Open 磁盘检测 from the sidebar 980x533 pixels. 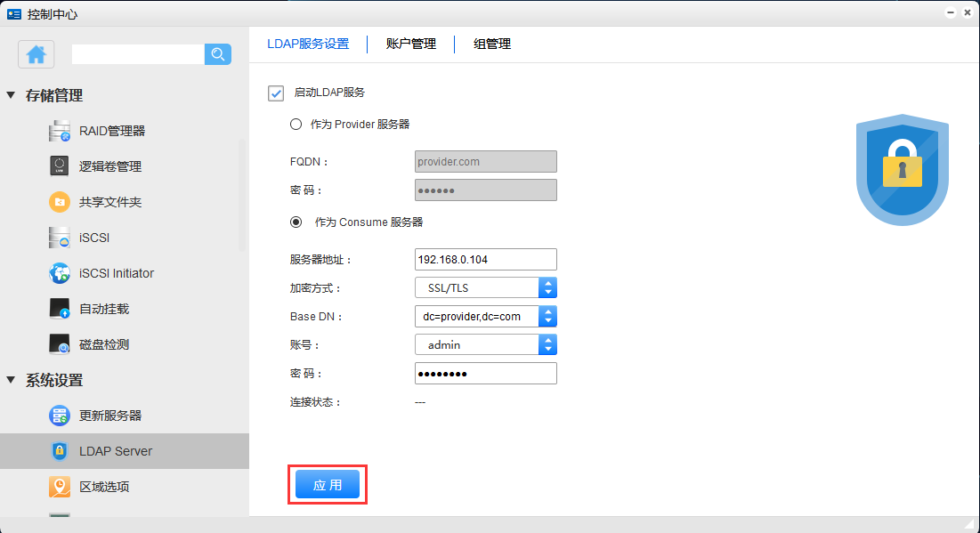coord(103,344)
